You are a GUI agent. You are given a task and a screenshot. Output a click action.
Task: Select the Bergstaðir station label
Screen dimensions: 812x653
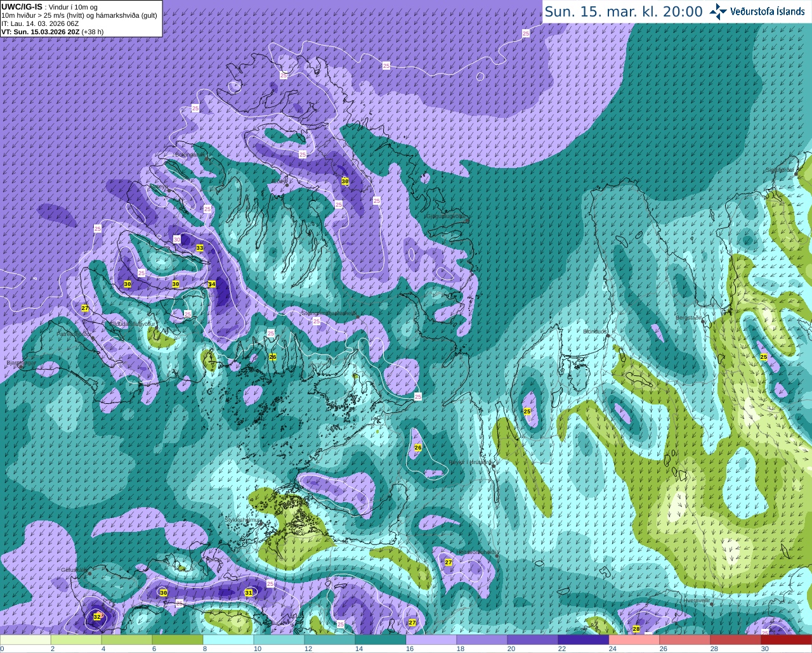pos(689,317)
